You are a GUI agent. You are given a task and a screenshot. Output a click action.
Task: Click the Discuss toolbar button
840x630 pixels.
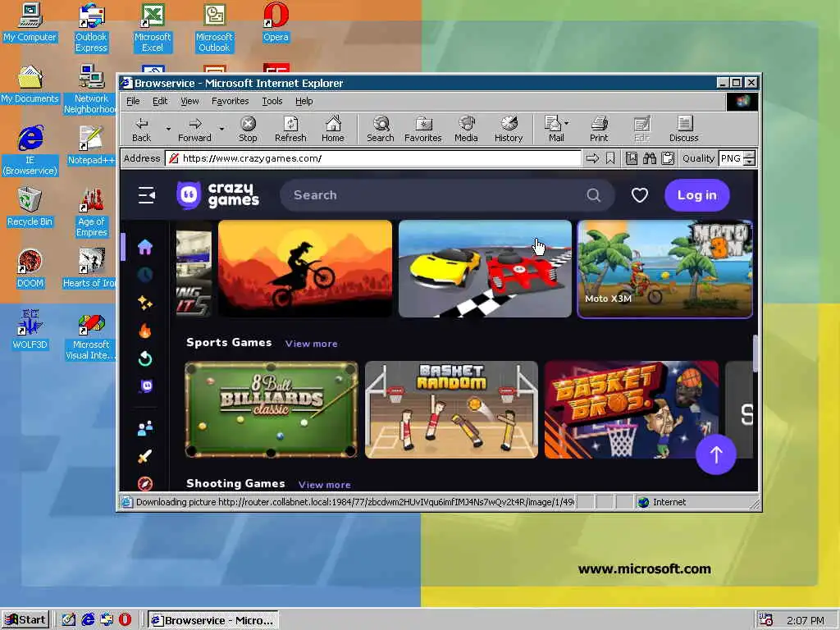tap(683, 129)
